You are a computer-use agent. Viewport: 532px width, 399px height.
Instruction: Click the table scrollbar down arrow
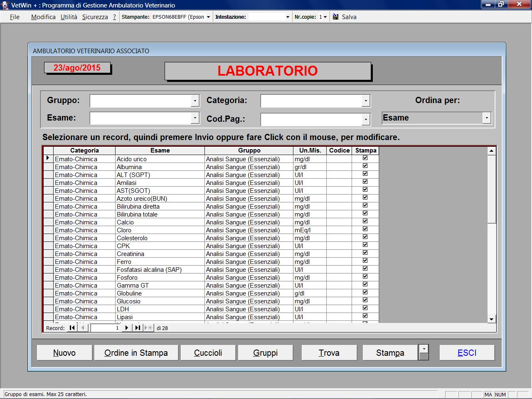[492, 319]
